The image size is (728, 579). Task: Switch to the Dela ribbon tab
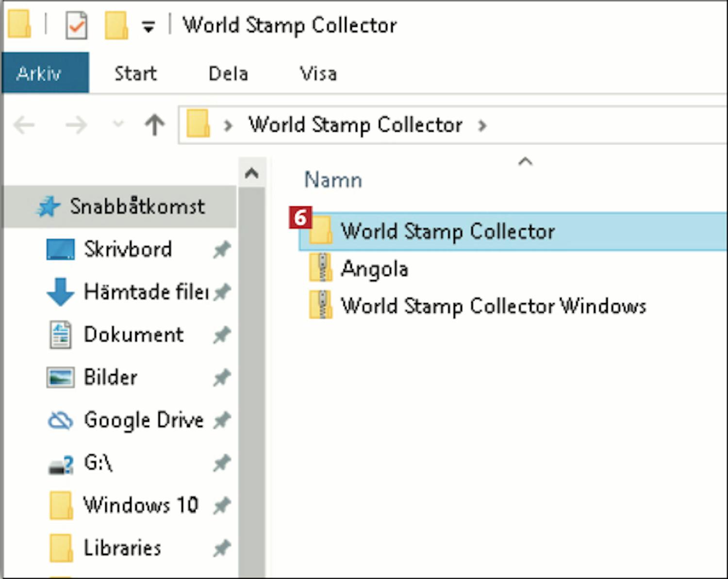point(228,73)
